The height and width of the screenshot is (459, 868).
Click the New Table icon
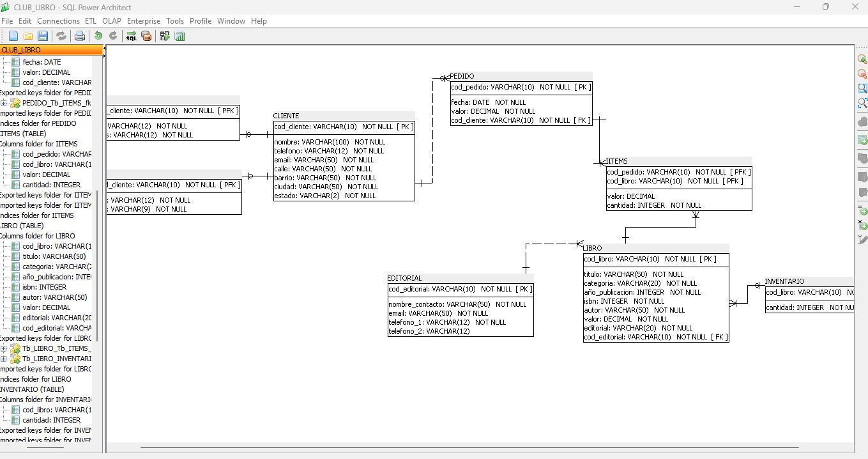click(x=862, y=140)
